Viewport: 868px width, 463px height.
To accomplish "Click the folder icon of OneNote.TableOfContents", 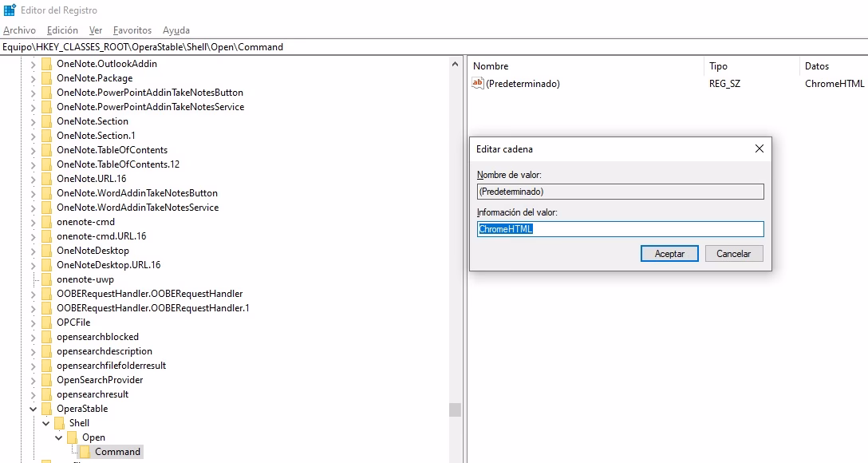I will [x=46, y=150].
